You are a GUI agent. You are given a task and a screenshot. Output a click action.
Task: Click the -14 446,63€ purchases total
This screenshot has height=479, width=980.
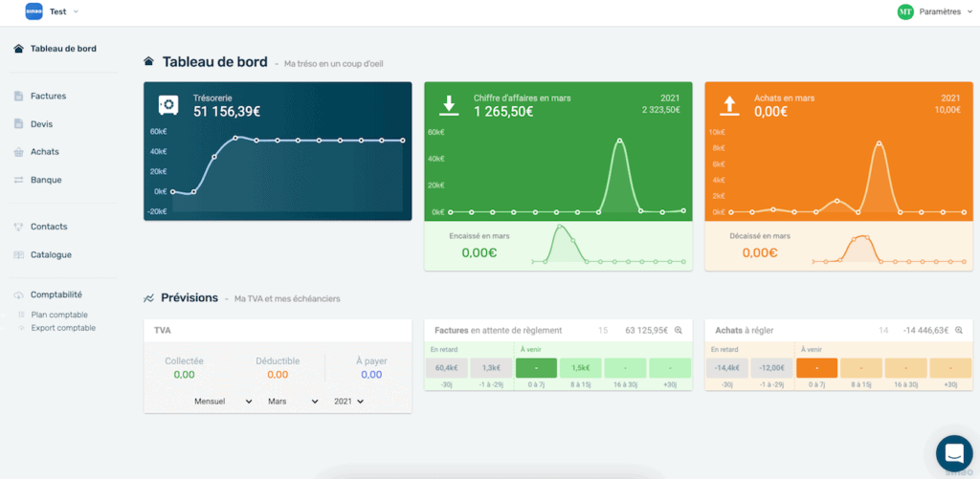tap(926, 331)
